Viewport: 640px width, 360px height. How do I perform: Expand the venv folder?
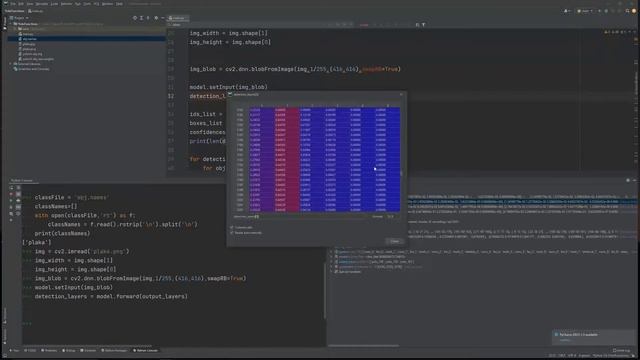15,29
